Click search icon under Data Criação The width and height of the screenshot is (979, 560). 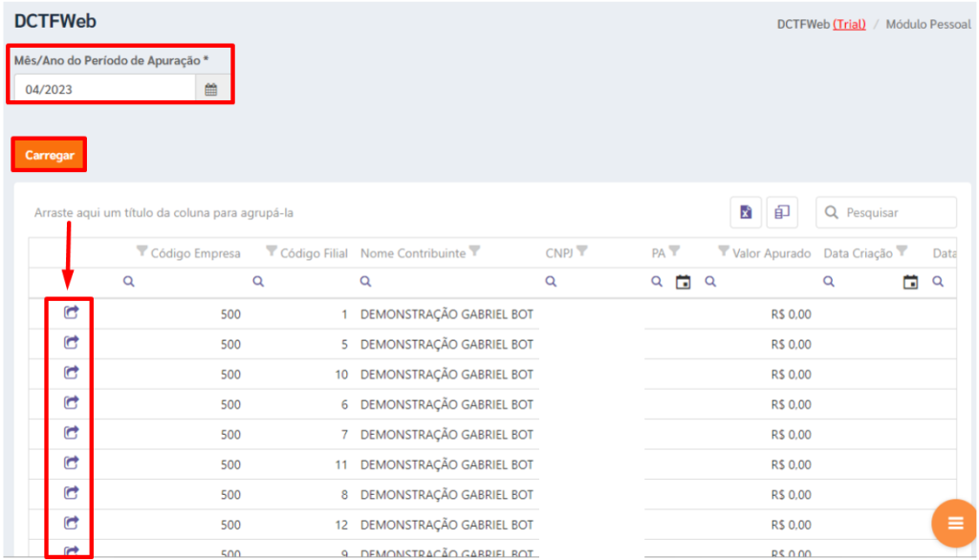pos(829,282)
